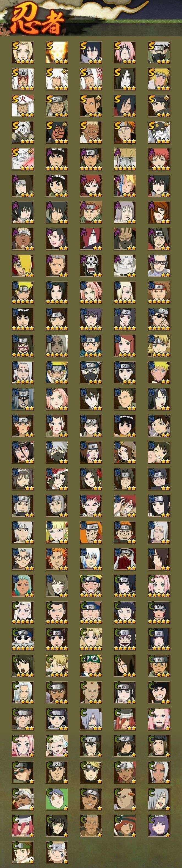Screen dimensions: 182x868
Task: Choose the S-rank orange spiral mask Tobi
Action: tap(57, 133)
